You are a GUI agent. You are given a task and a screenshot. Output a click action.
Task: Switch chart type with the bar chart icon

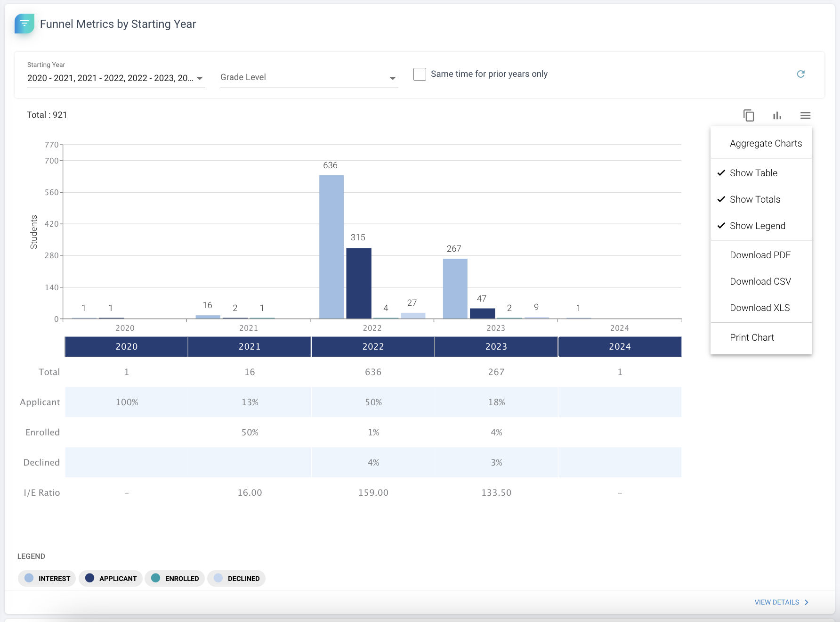[777, 115]
